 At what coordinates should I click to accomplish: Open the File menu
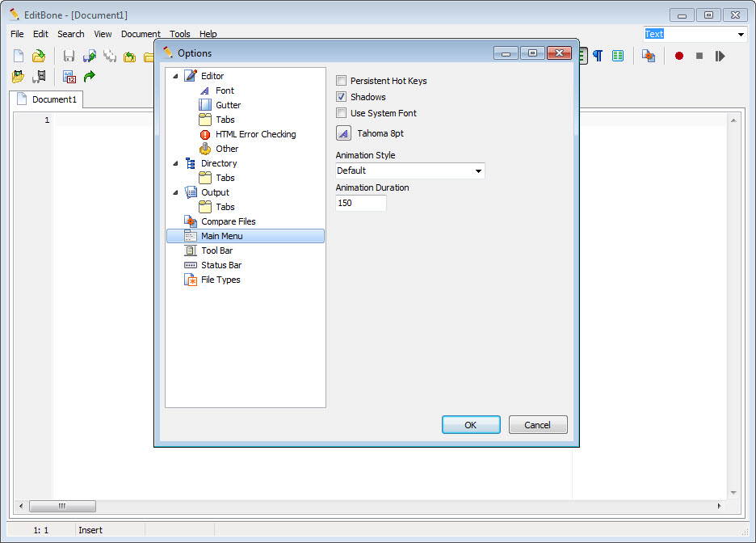tap(17, 34)
